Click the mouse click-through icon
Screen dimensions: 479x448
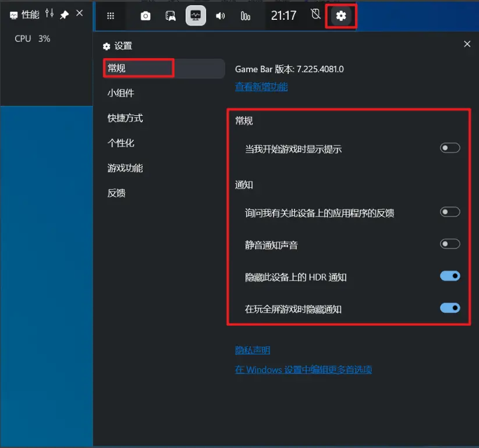point(315,14)
